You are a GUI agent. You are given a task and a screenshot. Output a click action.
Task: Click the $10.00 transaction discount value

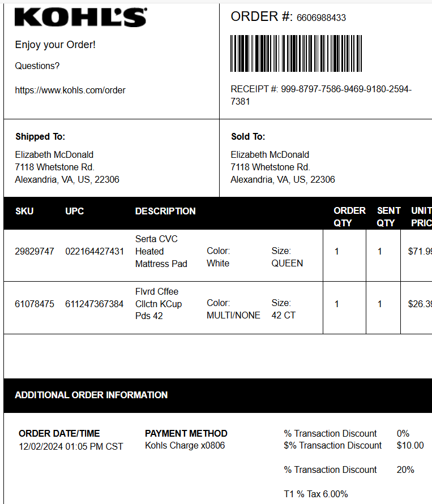(x=410, y=446)
